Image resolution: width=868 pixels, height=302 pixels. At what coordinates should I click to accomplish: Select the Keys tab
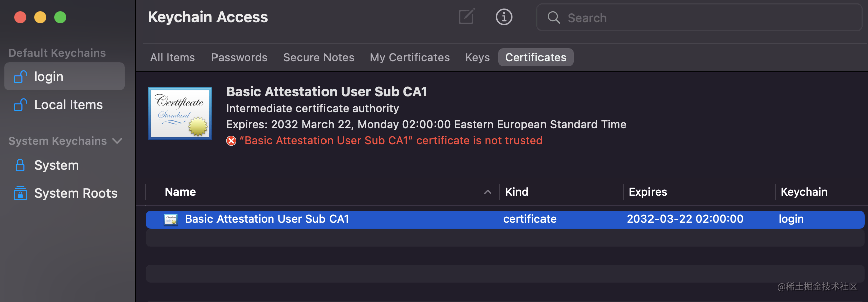click(477, 57)
